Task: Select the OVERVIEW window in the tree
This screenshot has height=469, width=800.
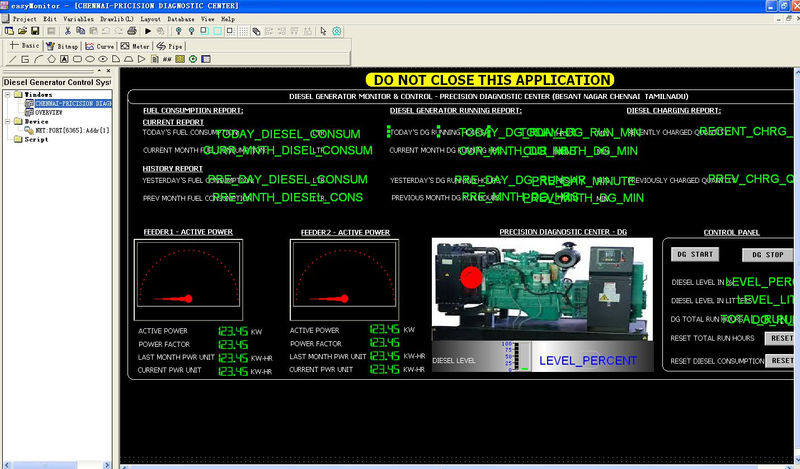Action: coord(48,112)
